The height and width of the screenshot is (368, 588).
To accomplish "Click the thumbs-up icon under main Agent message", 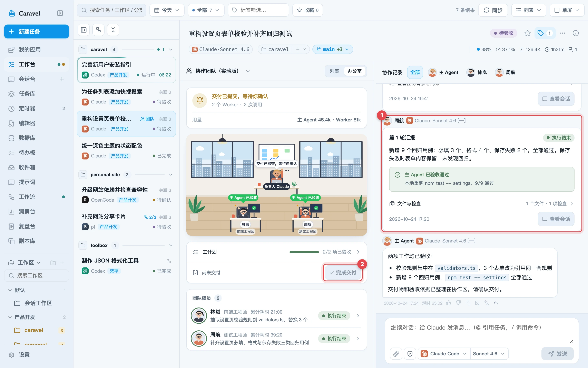I will tap(449, 303).
